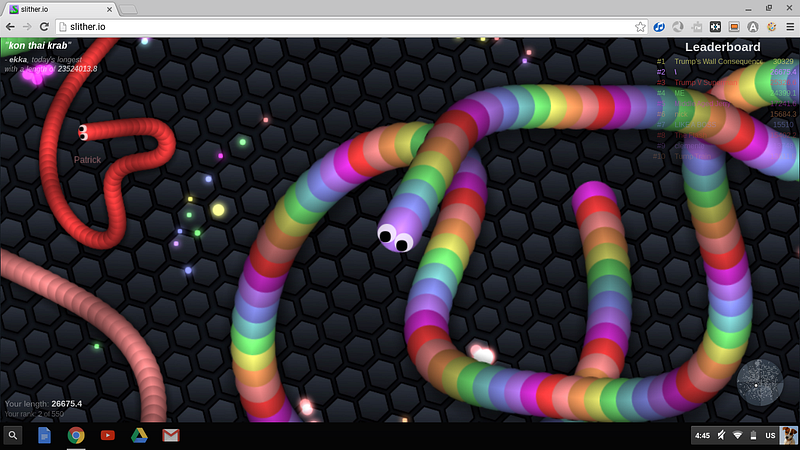Image resolution: width=800 pixels, height=450 pixels.
Task: Click the "kon thai krab" message
Action: (x=38, y=45)
